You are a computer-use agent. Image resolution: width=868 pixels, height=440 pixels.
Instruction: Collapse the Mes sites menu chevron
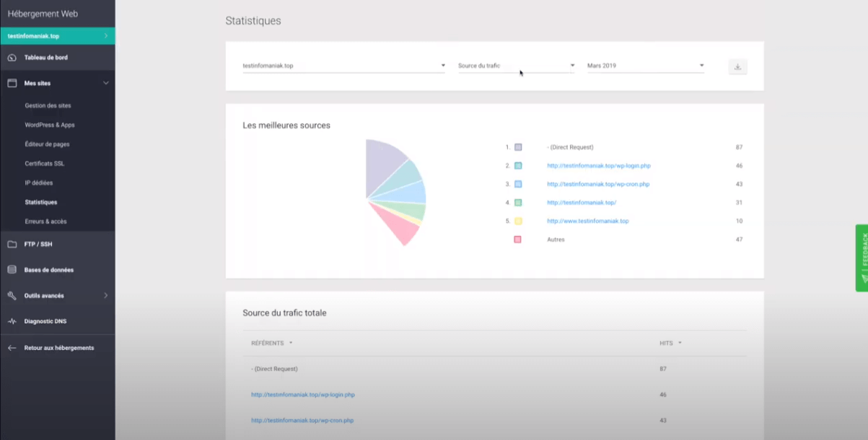point(106,84)
